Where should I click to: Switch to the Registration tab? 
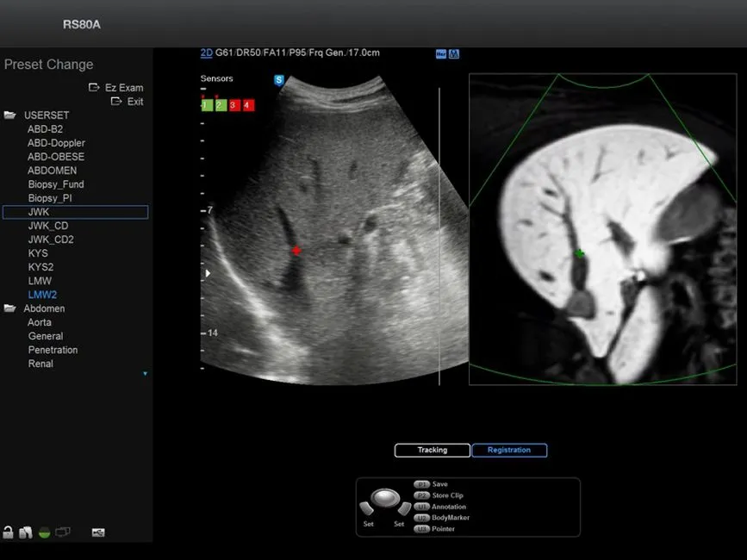tap(509, 451)
